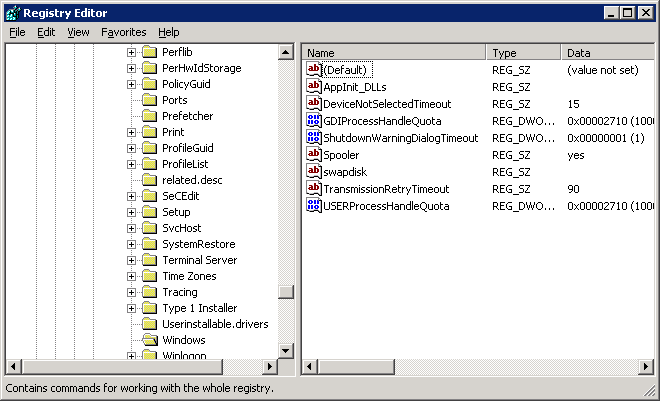The image size is (660, 401).
Task: Open the File menu
Action: 17,32
